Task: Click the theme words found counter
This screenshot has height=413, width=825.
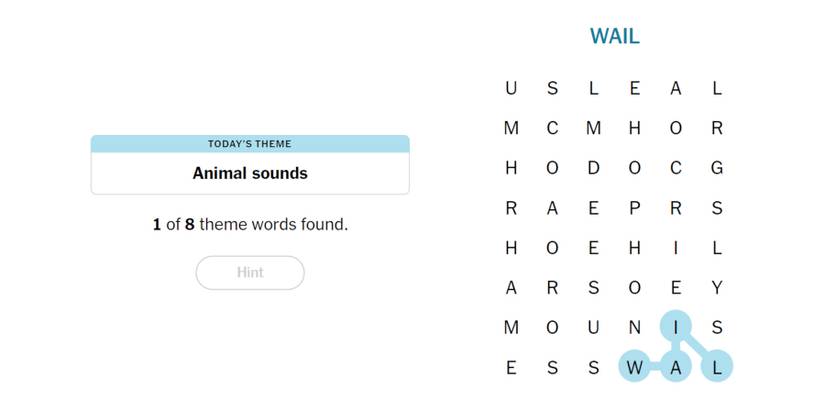Action: point(250,225)
